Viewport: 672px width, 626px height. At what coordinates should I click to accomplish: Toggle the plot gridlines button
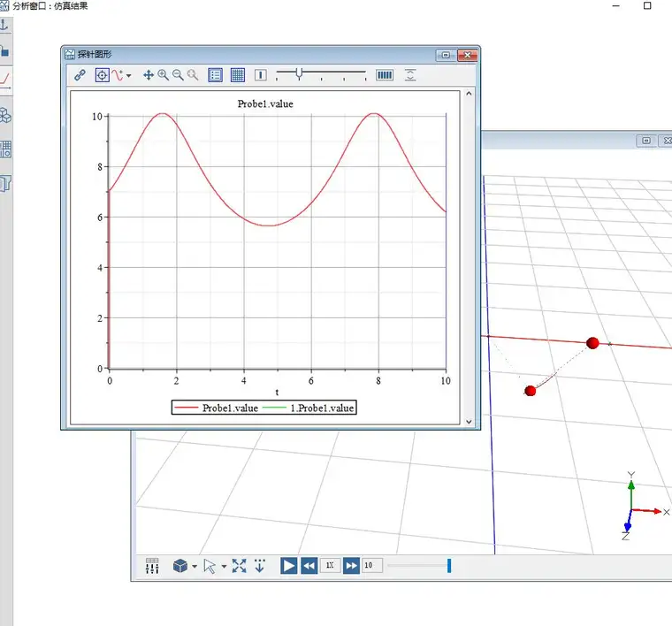pos(238,75)
